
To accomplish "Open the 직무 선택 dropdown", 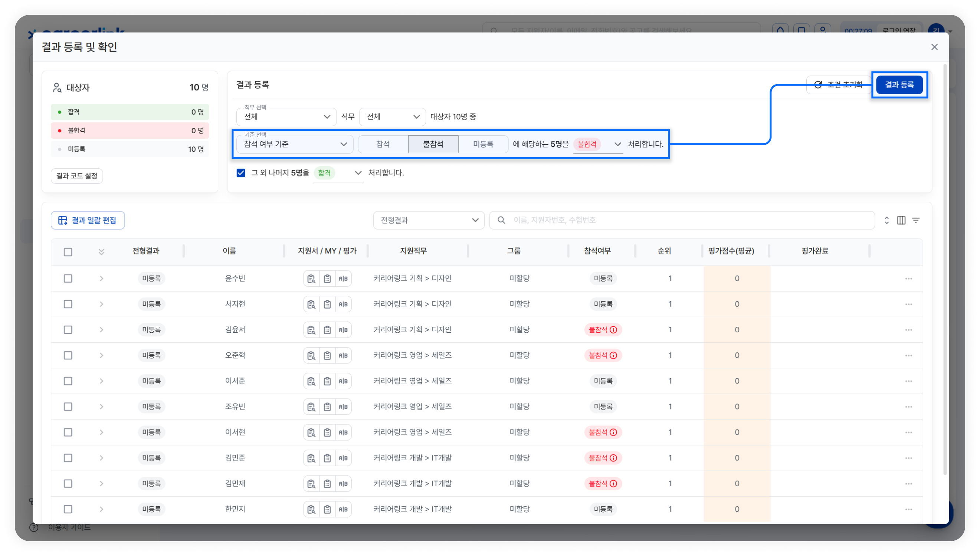I will tap(286, 116).
